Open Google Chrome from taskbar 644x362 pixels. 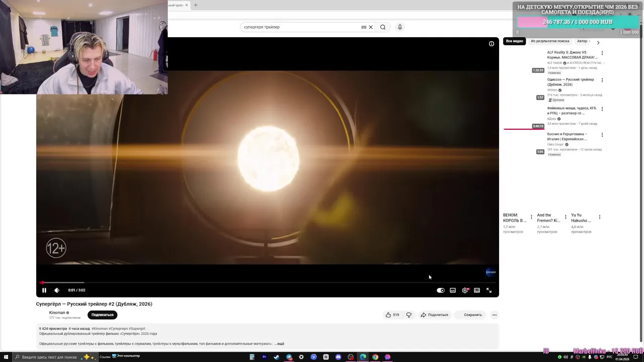pyautogui.click(x=375, y=357)
